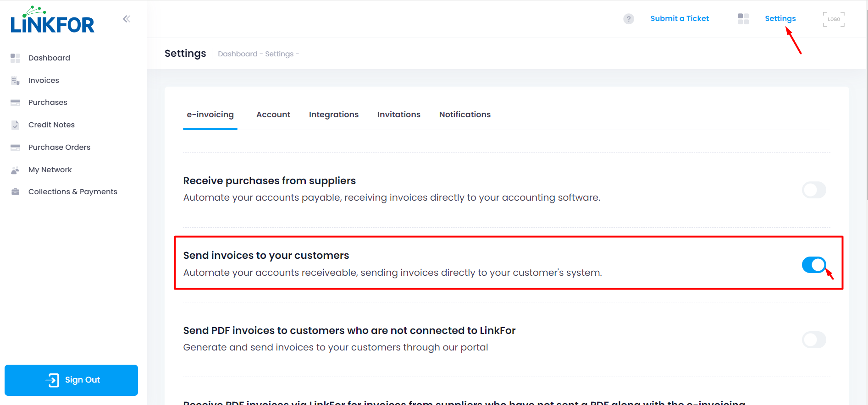This screenshot has height=405, width=868.
Task: Click the help question mark icon
Action: pos(629,19)
